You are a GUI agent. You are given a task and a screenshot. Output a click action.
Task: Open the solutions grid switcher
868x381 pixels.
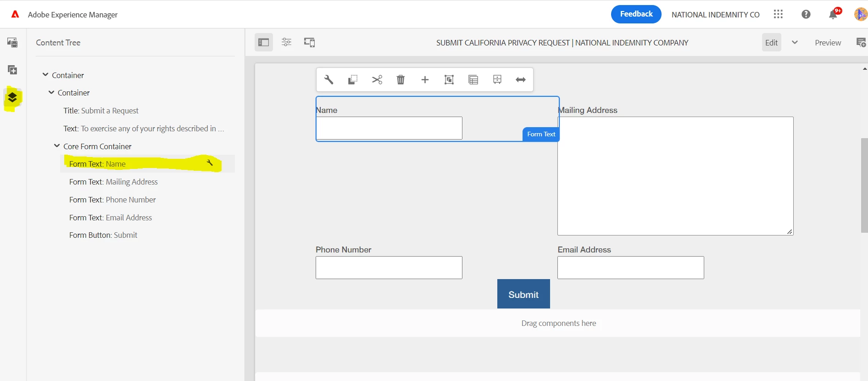pyautogui.click(x=778, y=14)
